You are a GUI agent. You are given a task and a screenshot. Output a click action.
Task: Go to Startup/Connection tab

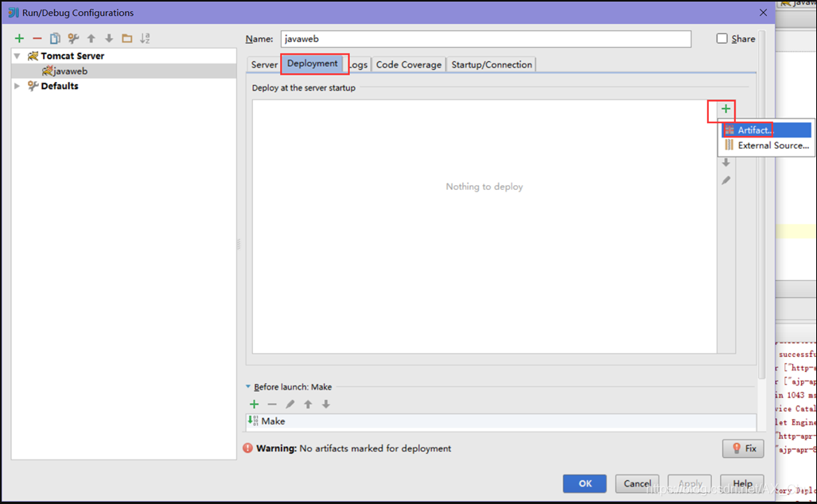(492, 64)
